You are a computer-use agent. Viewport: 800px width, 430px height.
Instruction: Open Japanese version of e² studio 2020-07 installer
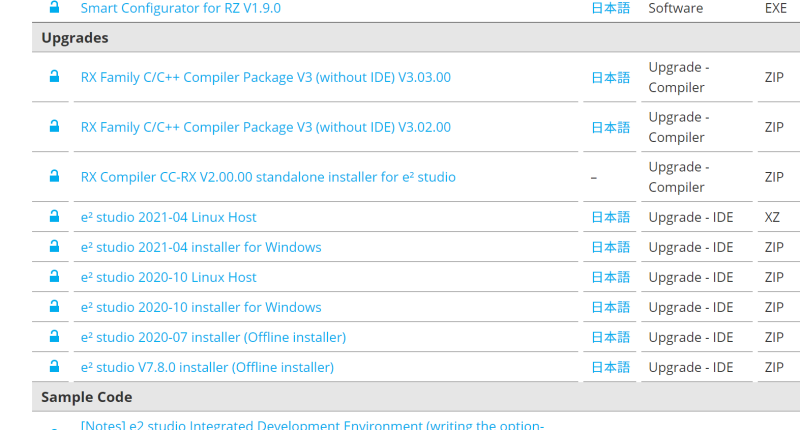point(610,337)
